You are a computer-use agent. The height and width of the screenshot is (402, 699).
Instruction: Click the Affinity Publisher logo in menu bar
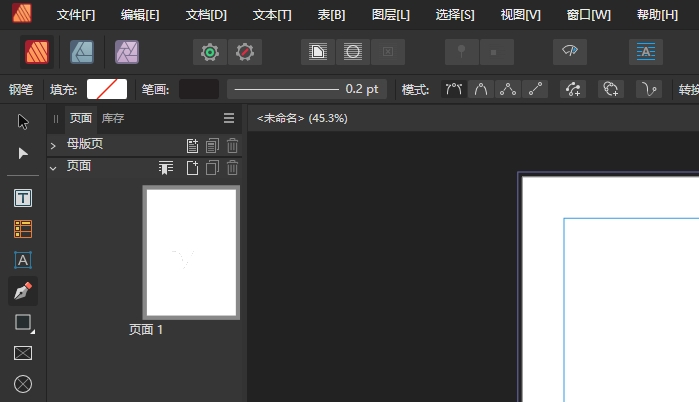[x=22, y=13]
